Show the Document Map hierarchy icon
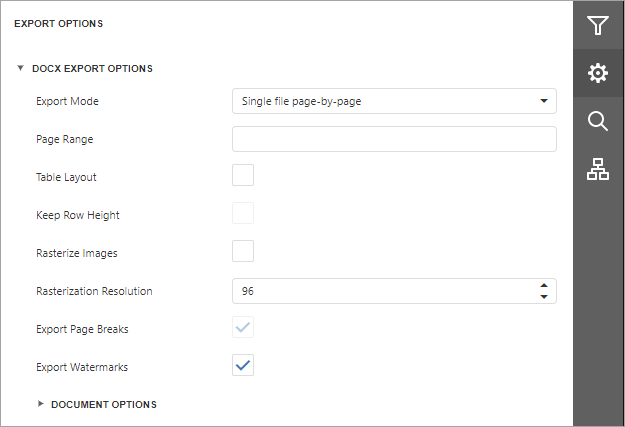Viewport: 625px width, 427px height. click(598, 170)
